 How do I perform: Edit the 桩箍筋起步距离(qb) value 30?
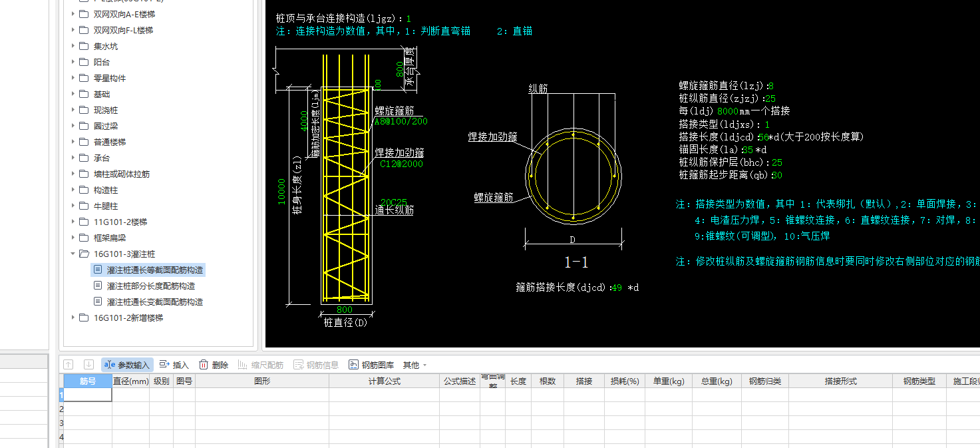[777, 175]
